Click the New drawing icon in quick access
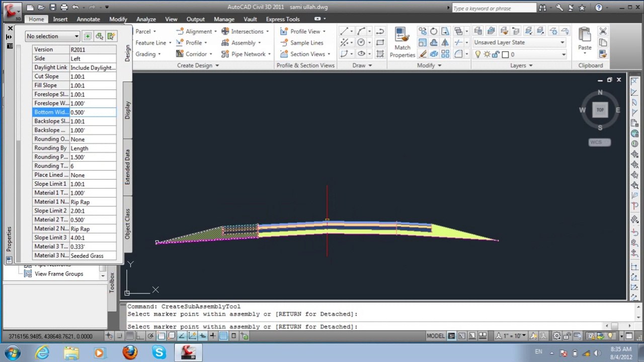The image size is (644, 362). click(30, 7)
